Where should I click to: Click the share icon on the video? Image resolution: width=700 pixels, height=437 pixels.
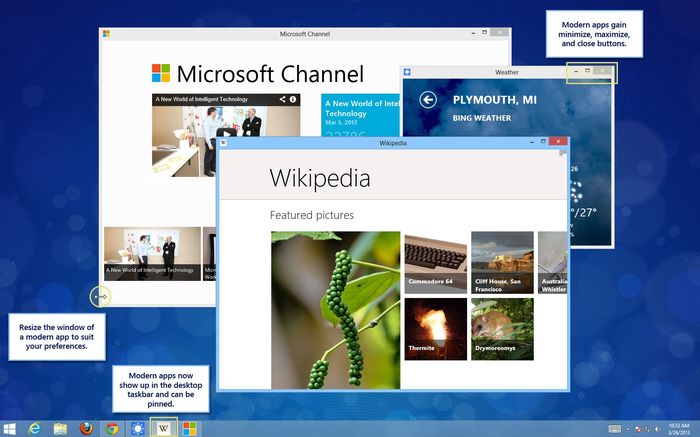(x=283, y=100)
